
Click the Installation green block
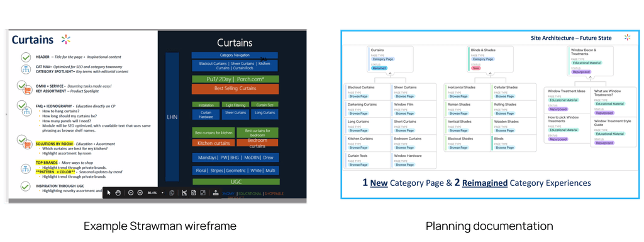coord(206,105)
